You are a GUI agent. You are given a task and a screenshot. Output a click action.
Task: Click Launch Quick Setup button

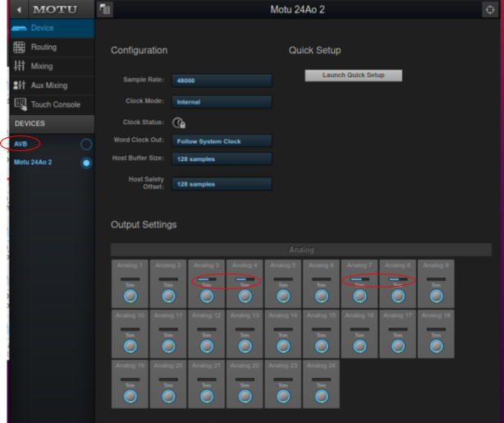point(353,76)
